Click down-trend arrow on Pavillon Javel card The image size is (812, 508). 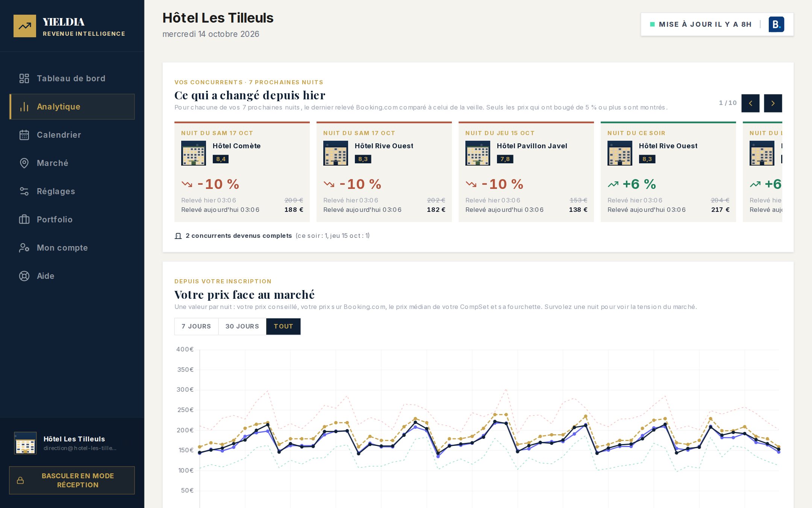(x=471, y=184)
